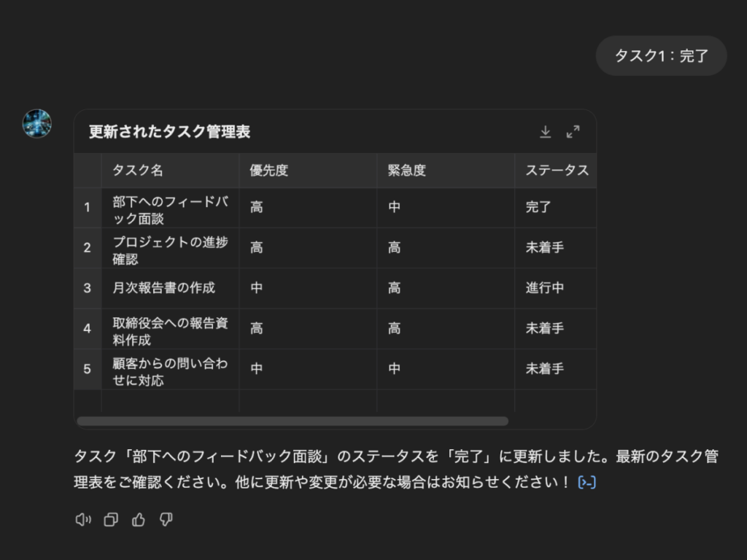Open the blue code icon after the message
747x560 pixels.
588,482
